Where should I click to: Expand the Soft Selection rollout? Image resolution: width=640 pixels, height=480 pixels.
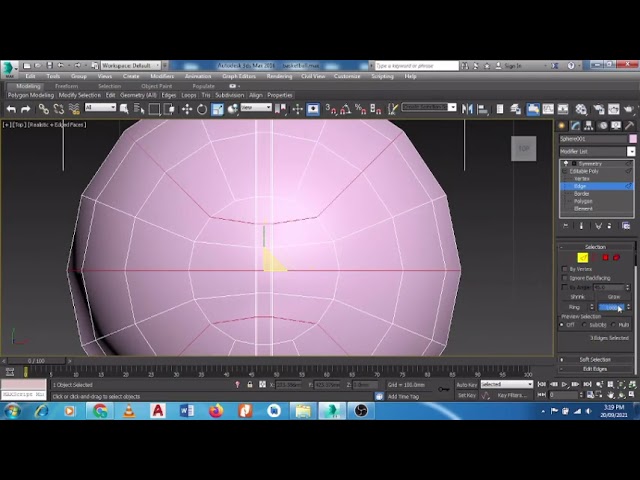596,360
